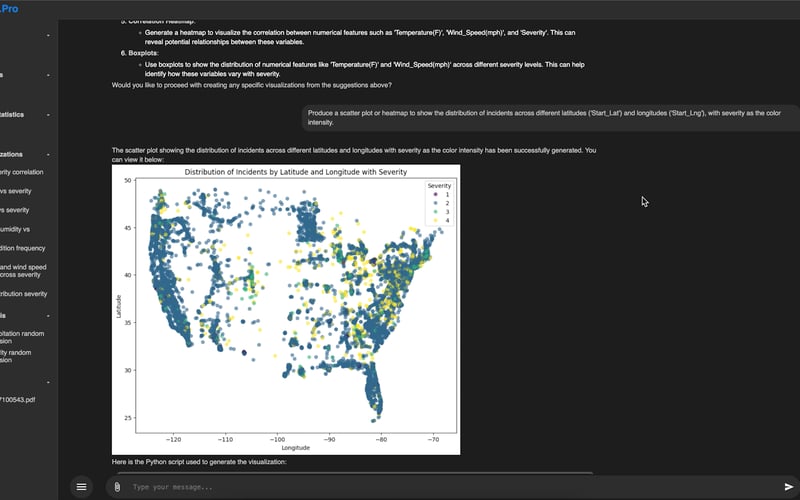Open the 'umidity vs' sidebar item
This screenshot has height=500, width=800.
15,230
